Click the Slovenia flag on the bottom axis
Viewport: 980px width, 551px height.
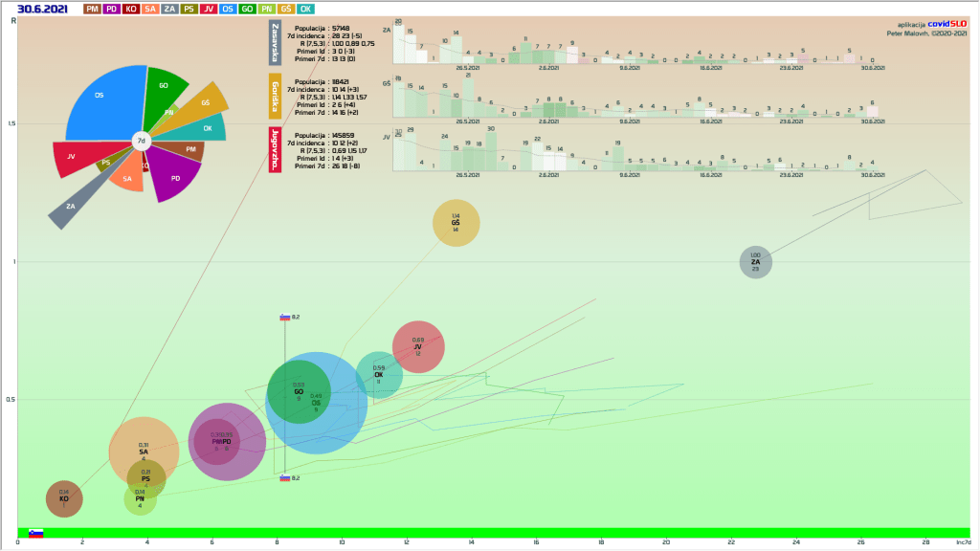click(35, 533)
